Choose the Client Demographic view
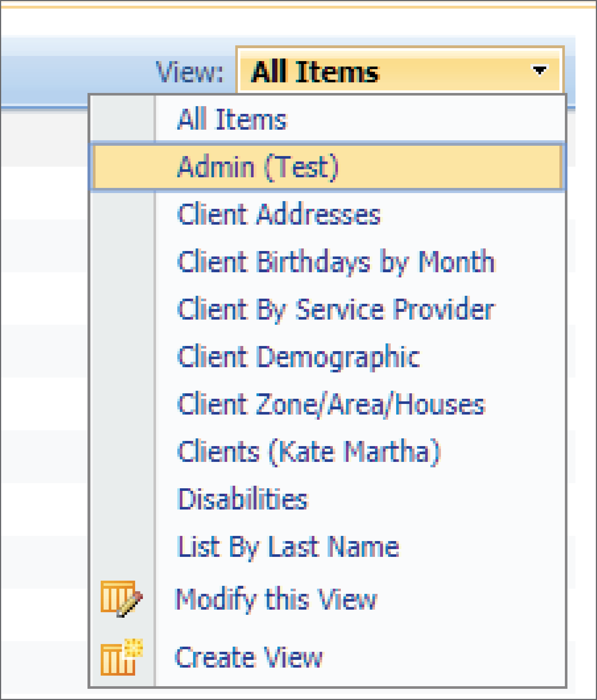The height and width of the screenshot is (700, 597). pyautogui.click(x=299, y=357)
